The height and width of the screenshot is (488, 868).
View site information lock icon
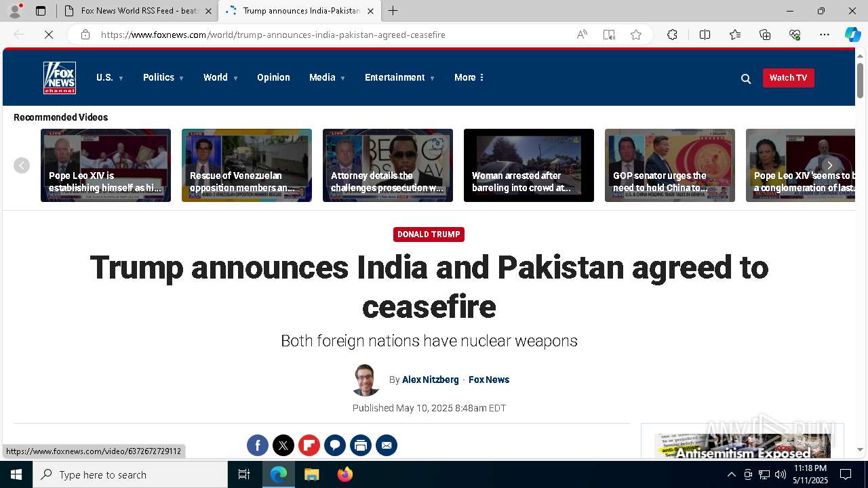[x=85, y=35]
